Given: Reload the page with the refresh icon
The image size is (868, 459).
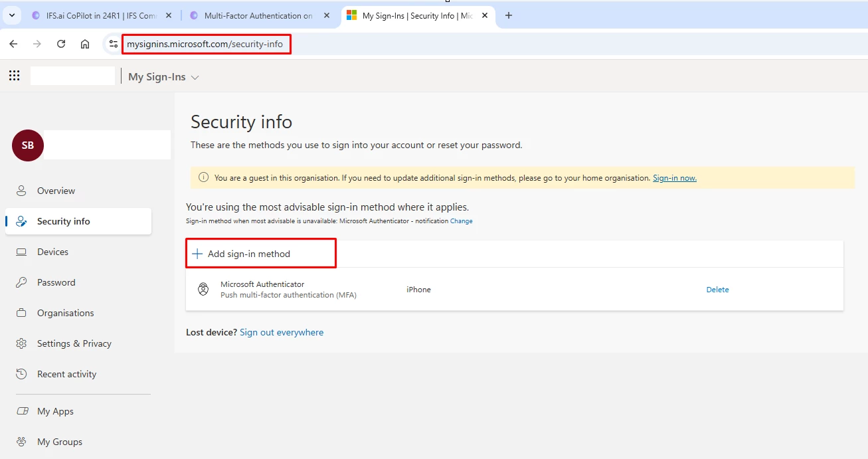Looking at the screenshot, I should click(61, 44).
